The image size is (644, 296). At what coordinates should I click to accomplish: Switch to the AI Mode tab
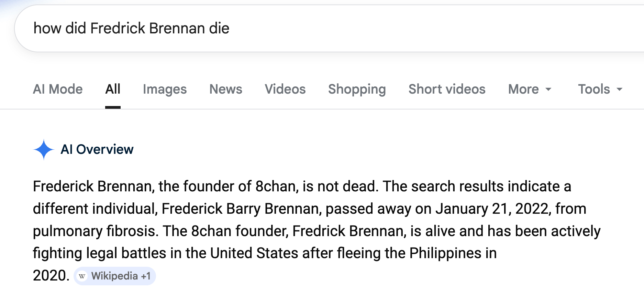[x=58, y=89]
